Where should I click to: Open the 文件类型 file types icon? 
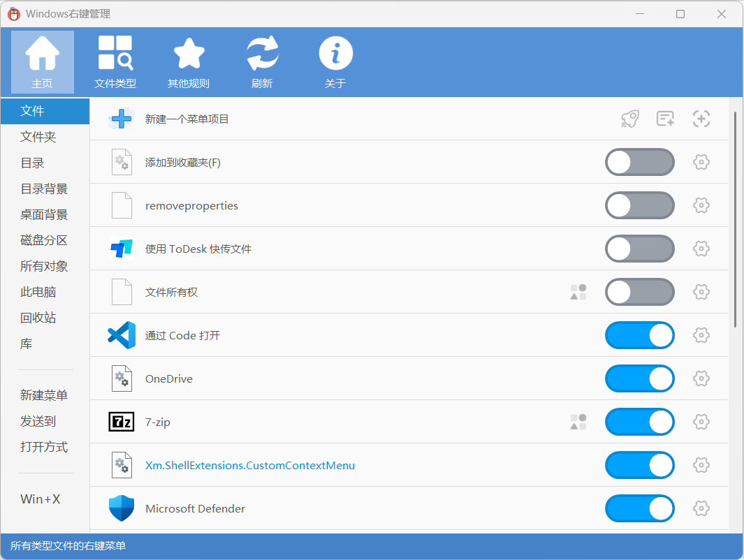point(115,62)
